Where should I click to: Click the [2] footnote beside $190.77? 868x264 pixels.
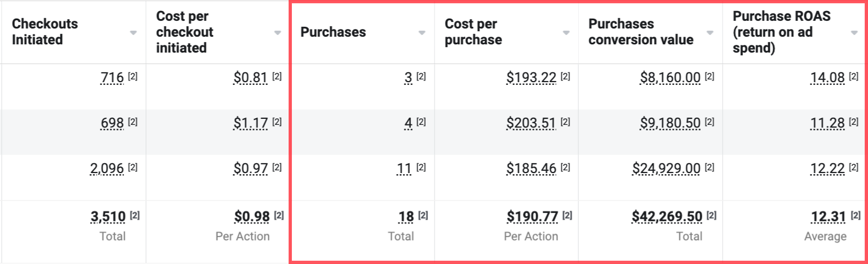pyautogui.click(x=567, y=216)
